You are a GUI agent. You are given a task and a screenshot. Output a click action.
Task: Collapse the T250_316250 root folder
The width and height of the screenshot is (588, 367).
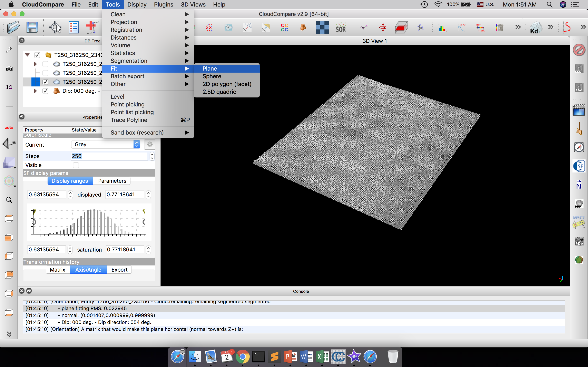click(27, 55)
